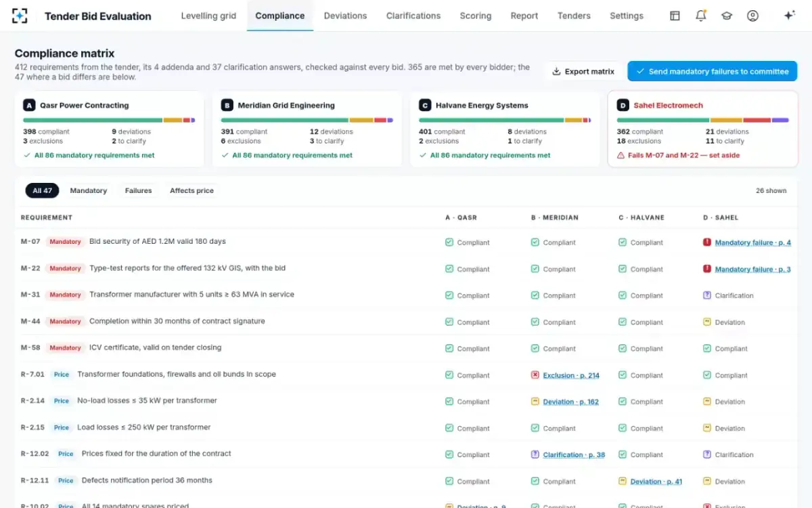Click Meridian deviation icon in row R-2.14
This screenshot has height=508, width=812.
pos(535,401)
